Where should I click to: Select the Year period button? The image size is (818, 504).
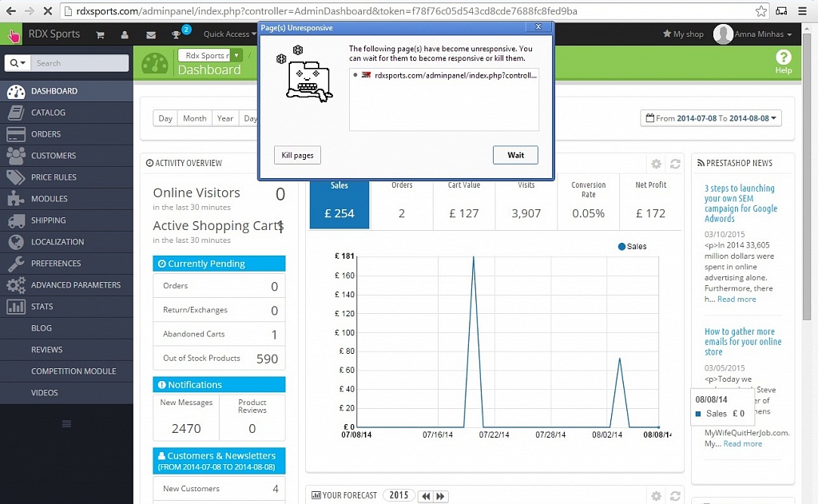tap(225, 118)
